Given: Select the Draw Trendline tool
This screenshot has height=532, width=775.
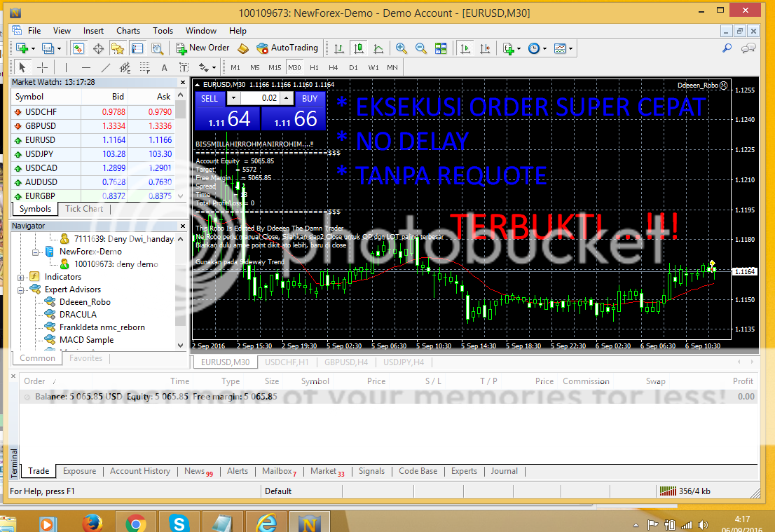Looking at the screenshot, I should (106, 68).
